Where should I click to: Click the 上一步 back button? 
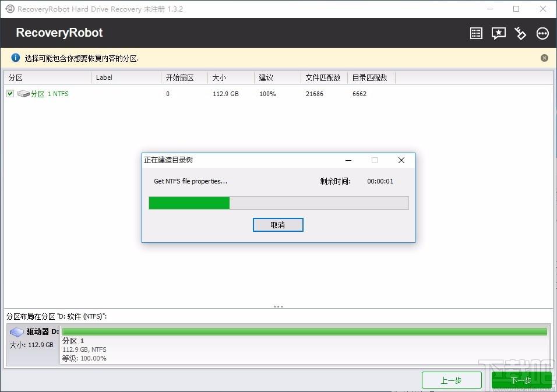tap(452, 380)
